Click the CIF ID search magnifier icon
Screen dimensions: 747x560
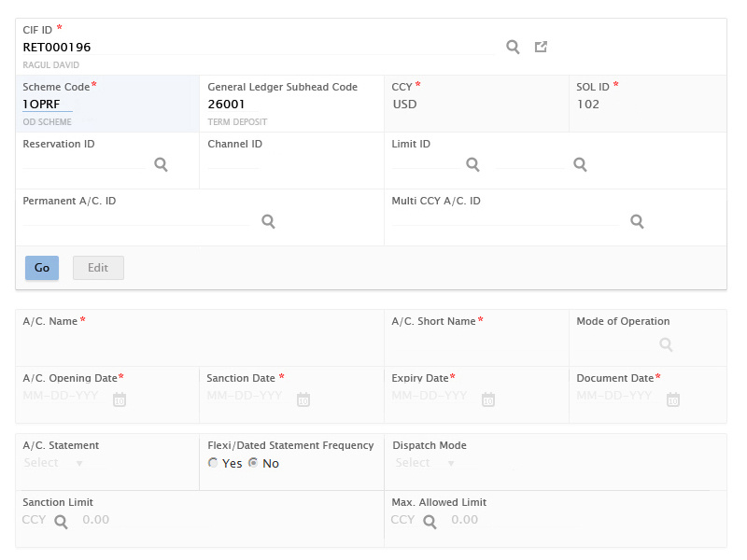[513, 47]
